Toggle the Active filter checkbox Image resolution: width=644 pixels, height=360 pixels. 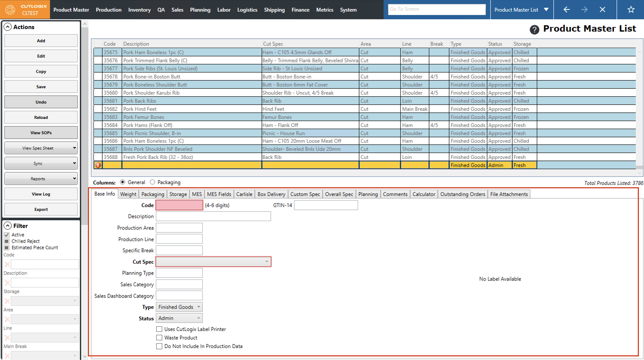[x=7, y=235]
